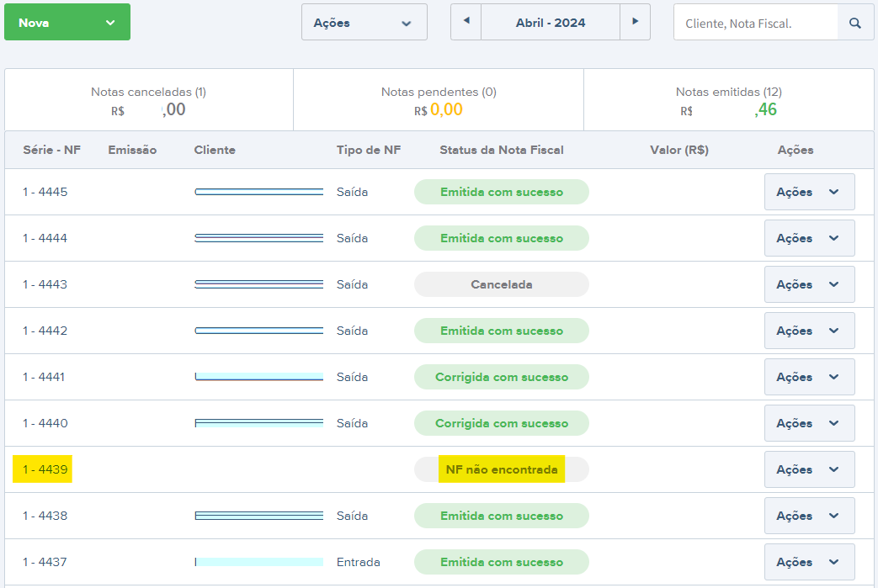The image size is (878, 588).
Task: Click Corrigida com sucesso badge for 1 - 4440
Action: [501, 423]
